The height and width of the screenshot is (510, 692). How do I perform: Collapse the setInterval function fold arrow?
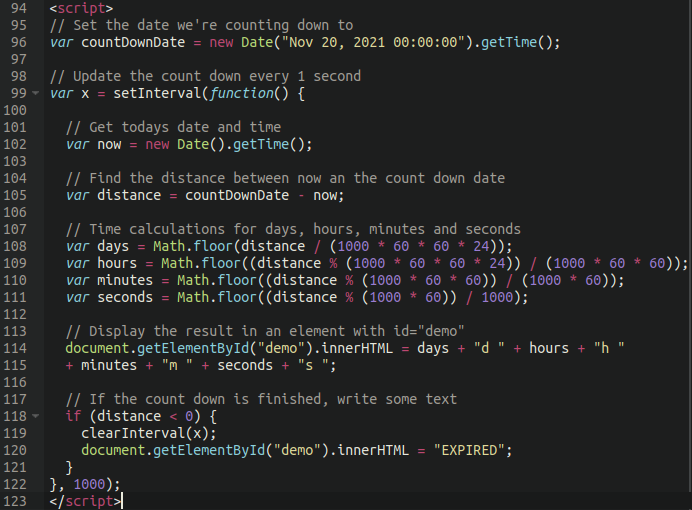point(37,94)
